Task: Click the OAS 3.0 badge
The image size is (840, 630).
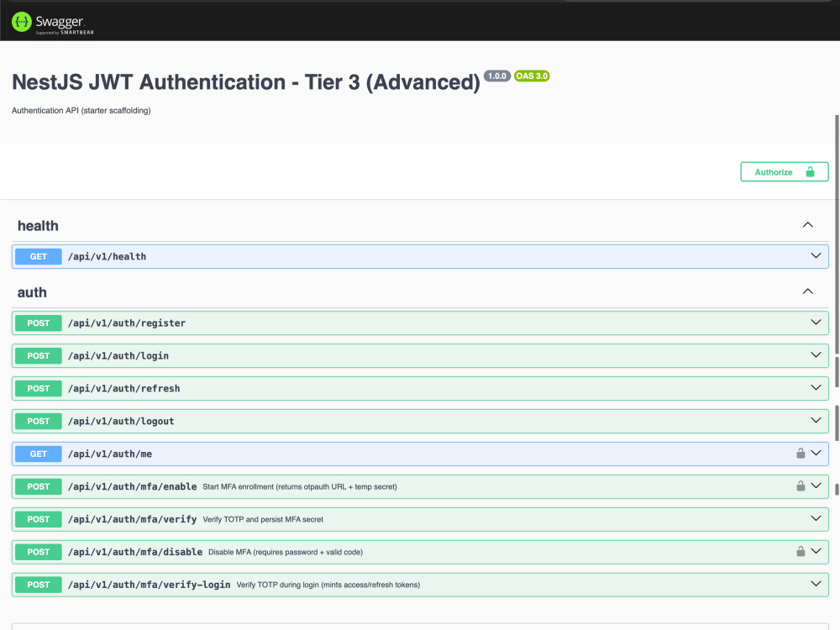Action: coord(532,76)
